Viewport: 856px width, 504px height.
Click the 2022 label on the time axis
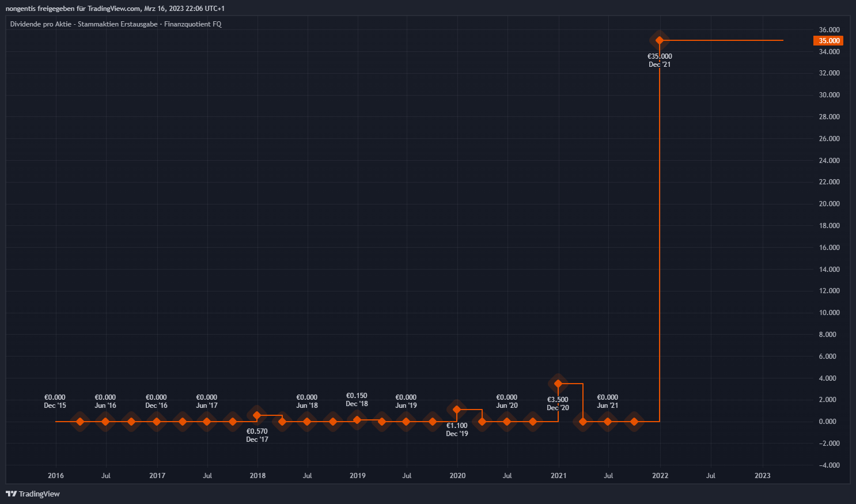point(660,476)
